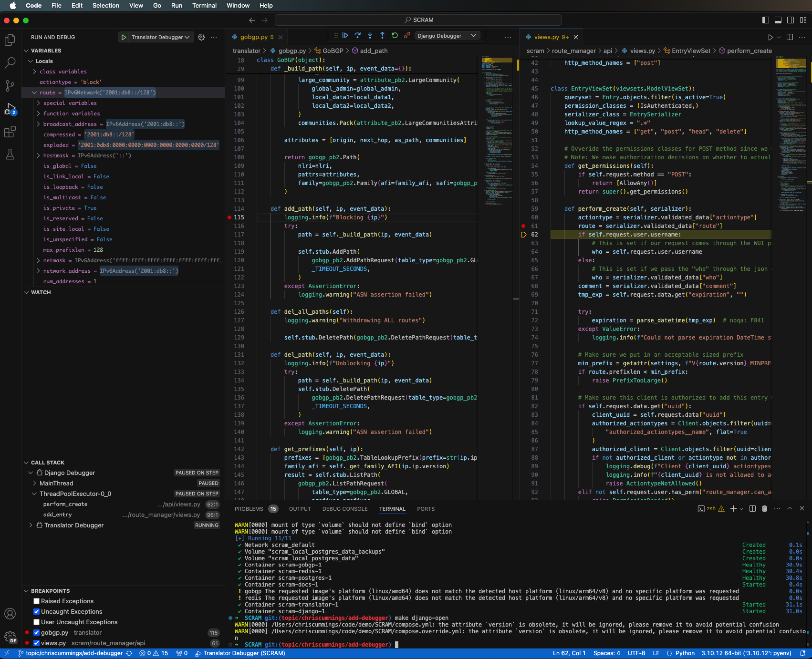Go forward using the navigation arrow
This screenshot has height=659, width=812.
(x=265, y=20)
